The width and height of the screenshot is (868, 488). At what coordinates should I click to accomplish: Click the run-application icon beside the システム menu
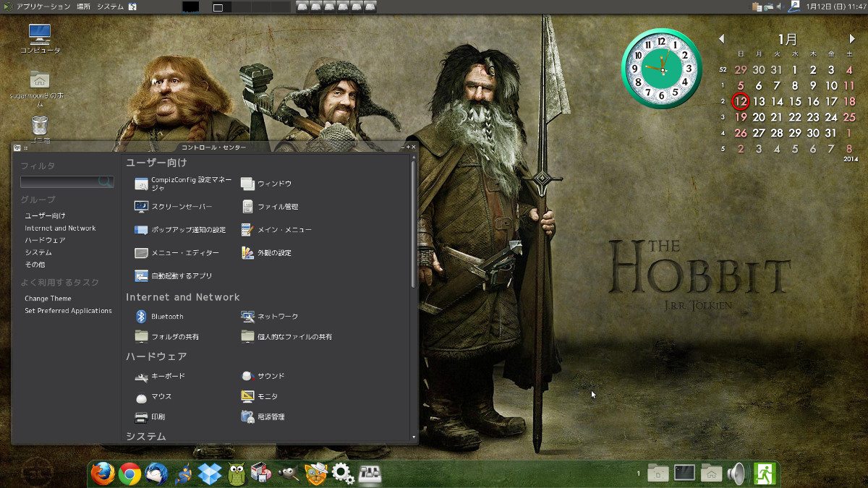132,7
